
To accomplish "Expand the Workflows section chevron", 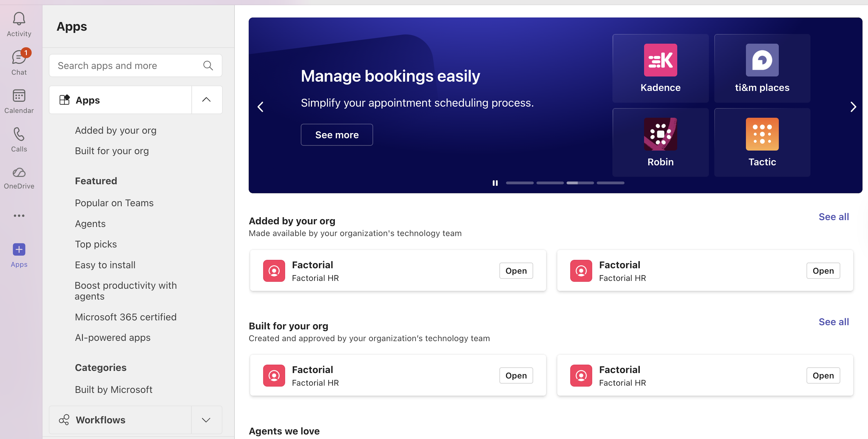I will tap(206, 420).
